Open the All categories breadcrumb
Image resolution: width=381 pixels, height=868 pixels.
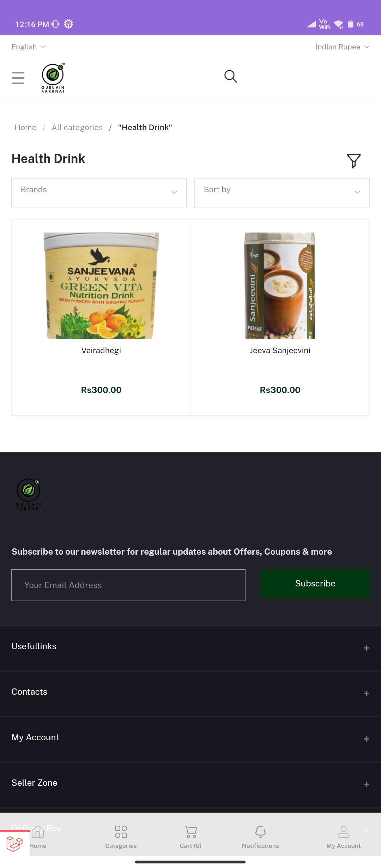77,127
